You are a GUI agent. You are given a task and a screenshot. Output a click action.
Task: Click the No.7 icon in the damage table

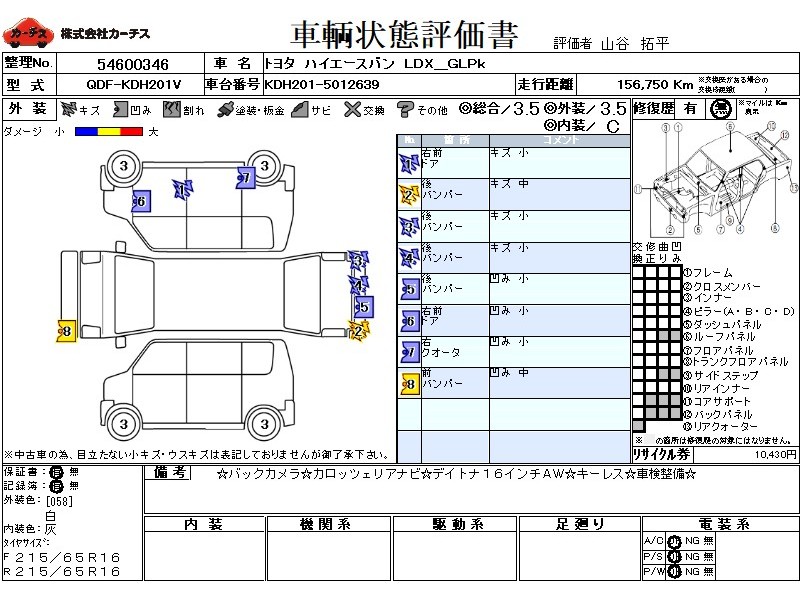tap(410, 353)
